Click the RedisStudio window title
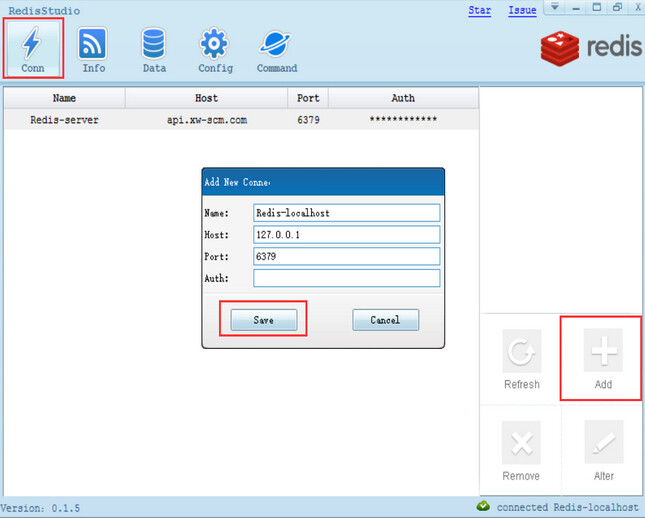Screen dimensions: 645x518 tap(44, 11)
